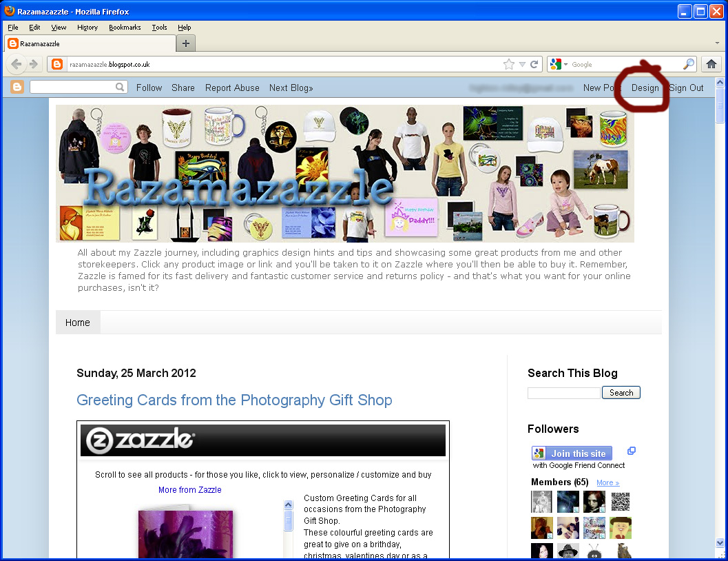
Task: Open the Edit menu
Action: click(x=34, y=28)
